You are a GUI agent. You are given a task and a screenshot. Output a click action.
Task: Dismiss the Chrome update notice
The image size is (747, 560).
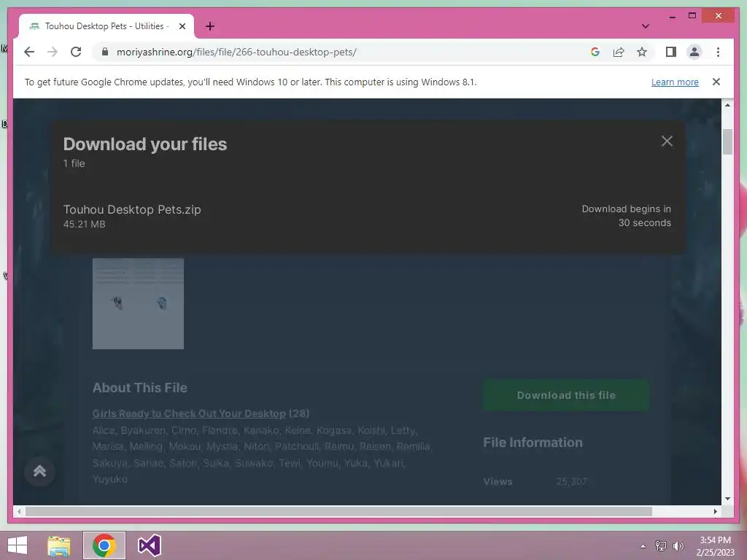pos(716,82)
